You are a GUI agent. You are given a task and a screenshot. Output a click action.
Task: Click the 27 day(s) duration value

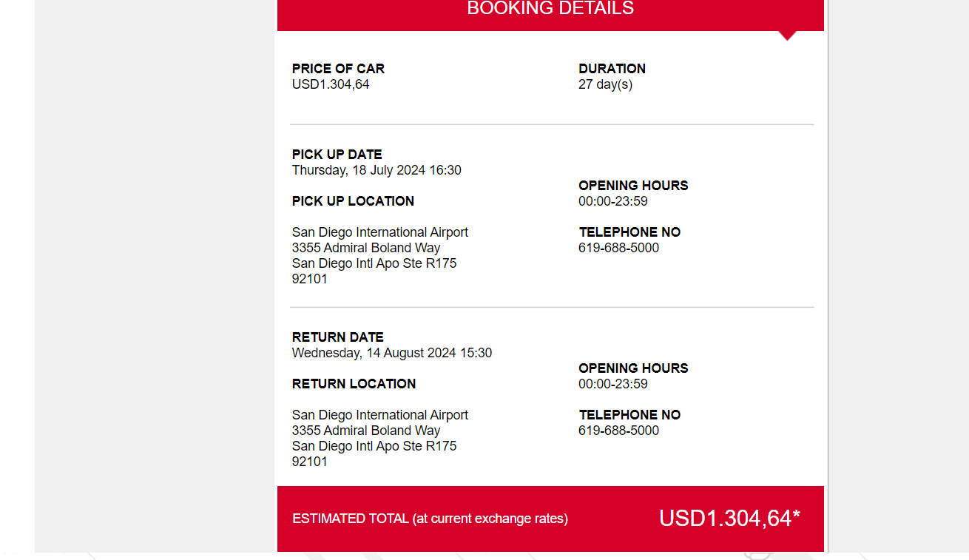pyautogui.click(x=605, y=84)
